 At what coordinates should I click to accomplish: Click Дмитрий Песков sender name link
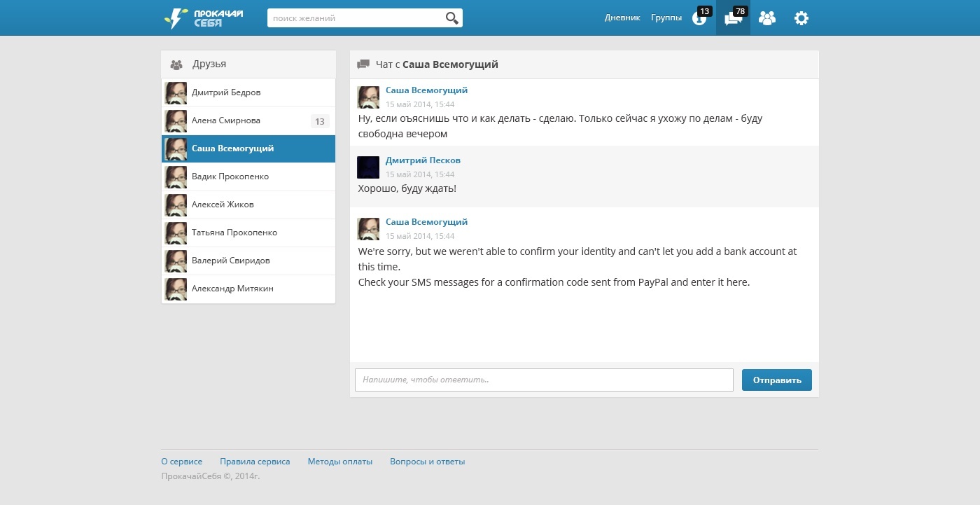(x=423, y=160)
